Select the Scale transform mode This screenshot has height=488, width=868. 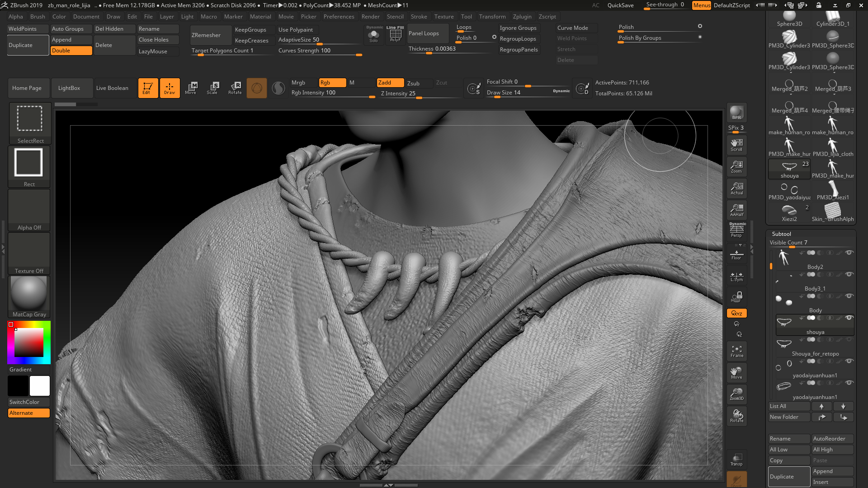point(212,88)
